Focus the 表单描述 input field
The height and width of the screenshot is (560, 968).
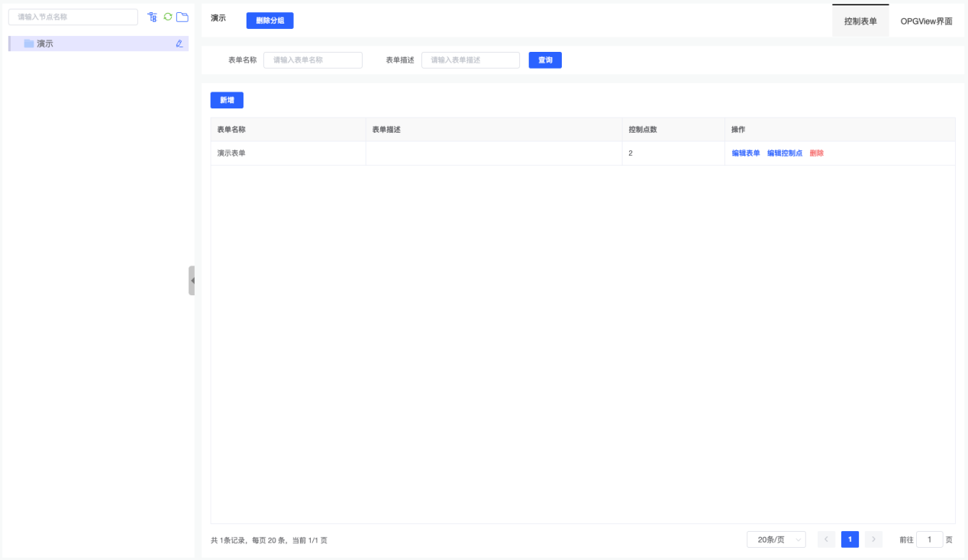coord(470,60)
